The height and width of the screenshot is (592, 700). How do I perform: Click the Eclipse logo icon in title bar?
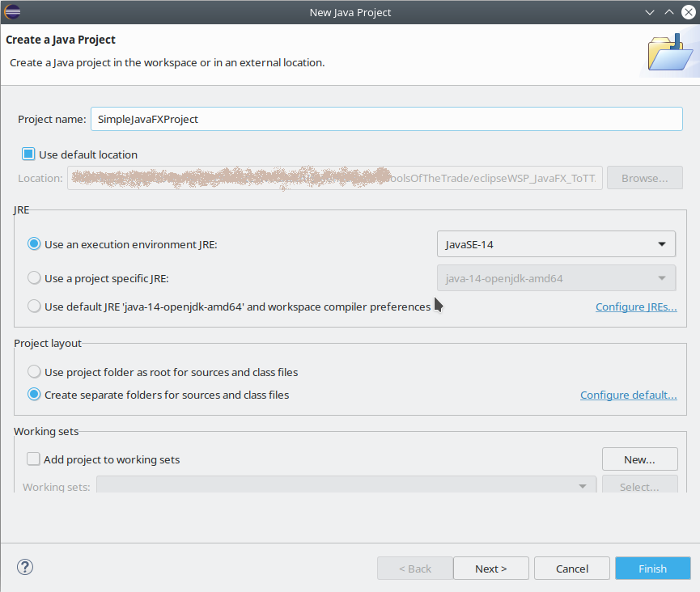(x=13, y=12)
